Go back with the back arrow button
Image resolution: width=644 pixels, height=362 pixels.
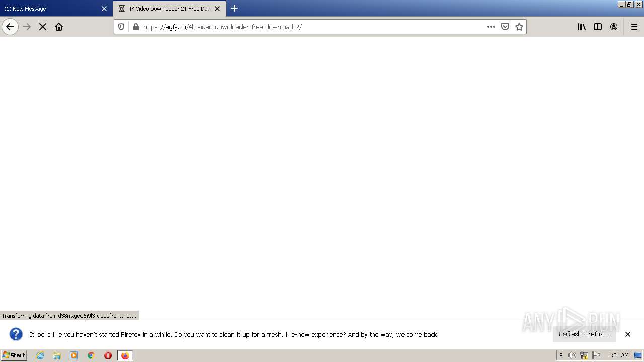(10, 27)
